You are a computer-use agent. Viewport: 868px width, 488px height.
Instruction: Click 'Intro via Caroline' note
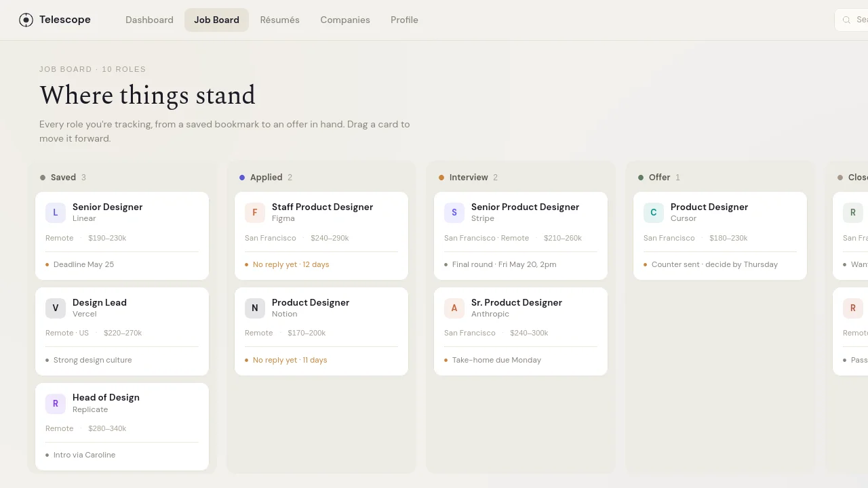click(84, 455)
